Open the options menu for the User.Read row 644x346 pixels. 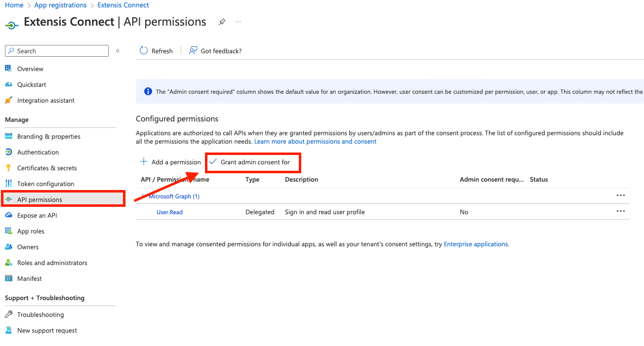point(621,211)
